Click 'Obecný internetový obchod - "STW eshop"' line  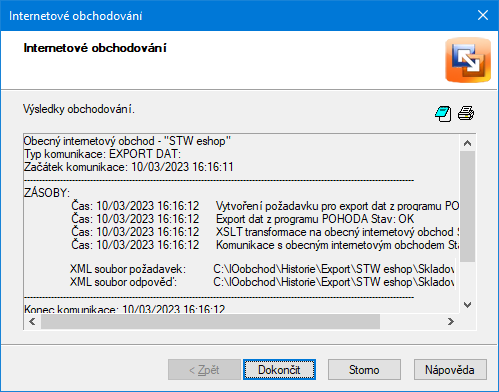[127, 141]
